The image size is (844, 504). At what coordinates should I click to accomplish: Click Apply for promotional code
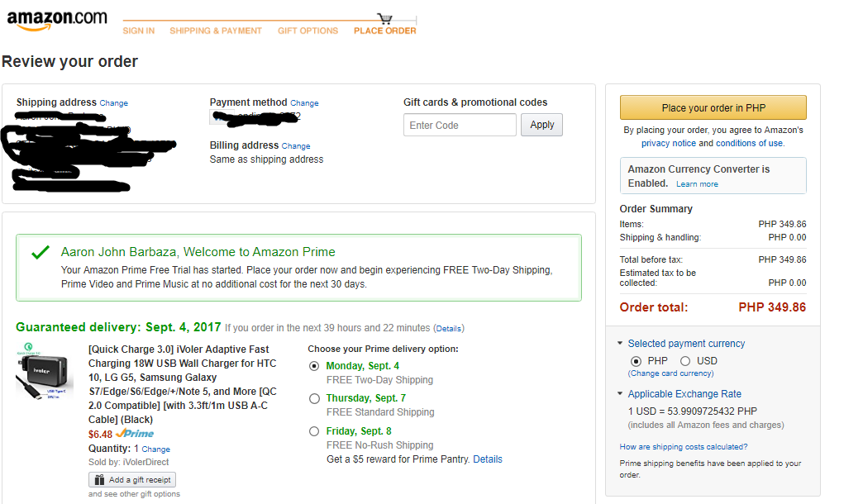click(542, 125)
